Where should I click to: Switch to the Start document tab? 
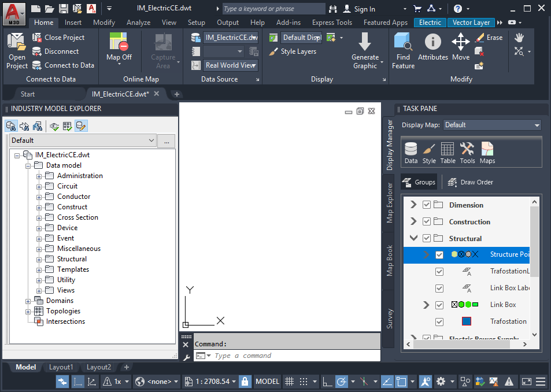tap(27, 94)
